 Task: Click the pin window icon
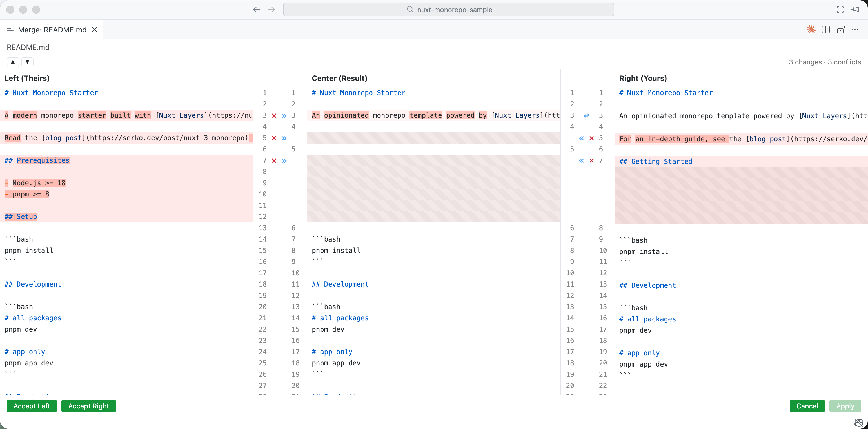[855, 9]
